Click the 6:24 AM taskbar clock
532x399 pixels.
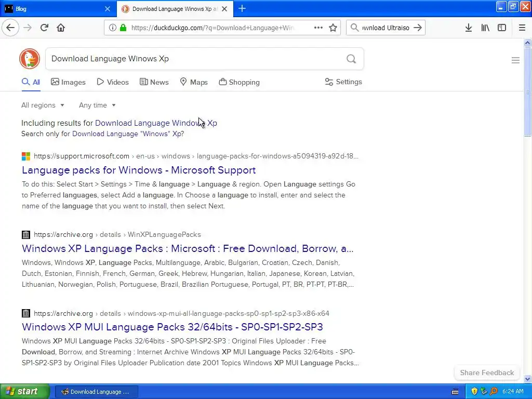(x=513, y=391)
